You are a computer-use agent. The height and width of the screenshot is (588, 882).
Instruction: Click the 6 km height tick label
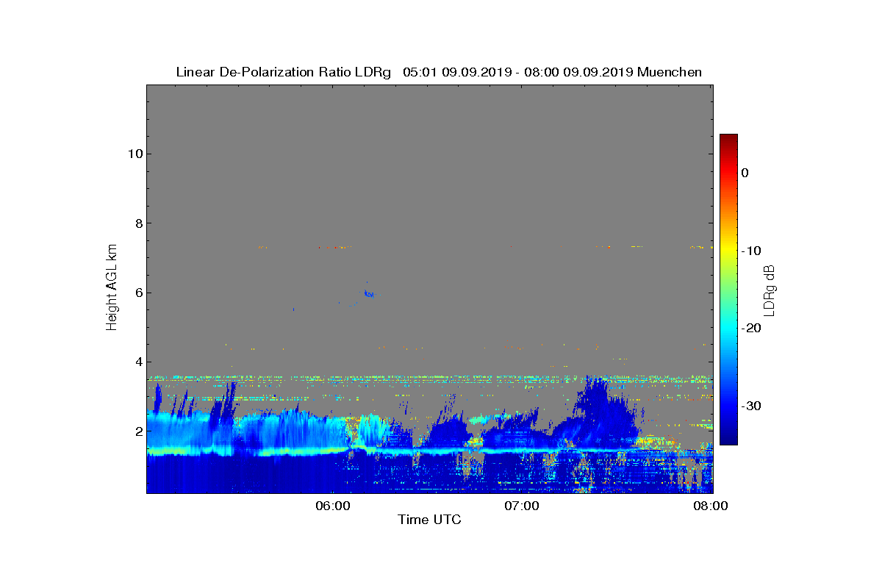pyautogui.click(x=138, y=293)
